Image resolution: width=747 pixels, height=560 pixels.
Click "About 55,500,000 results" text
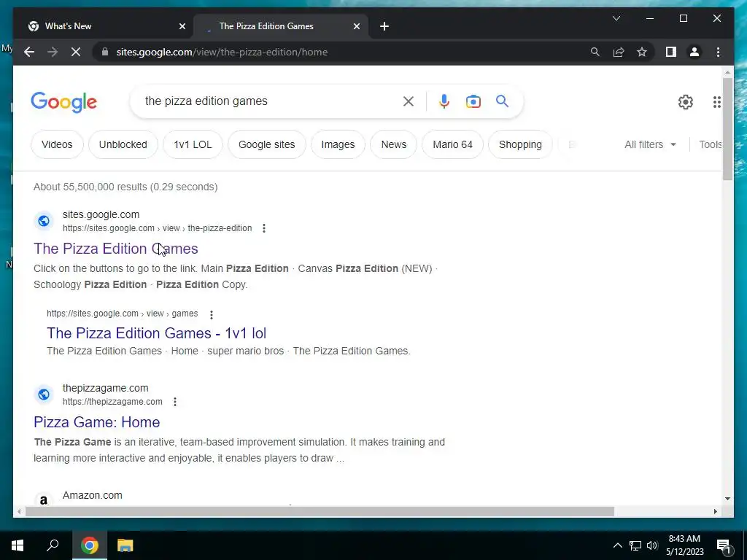(x=90, y=187)
